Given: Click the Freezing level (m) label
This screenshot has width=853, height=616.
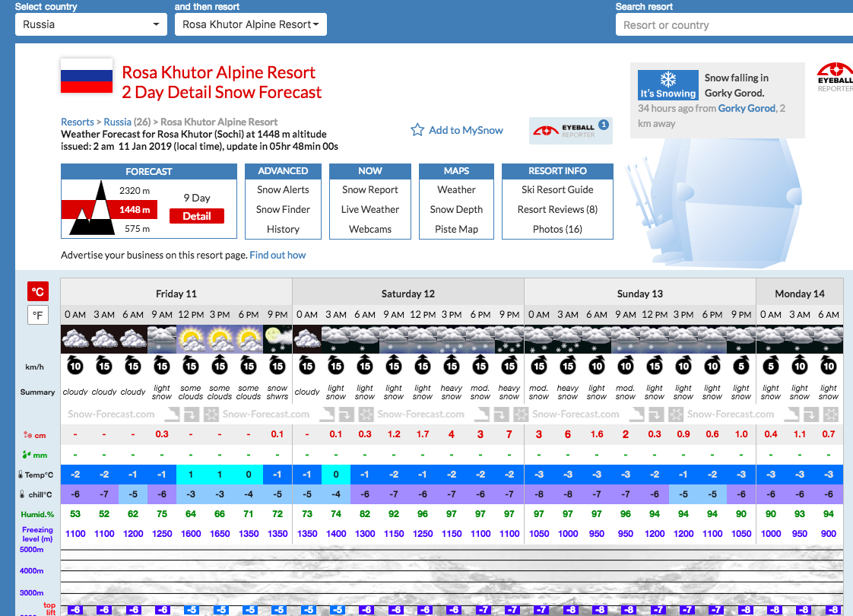Looking at the screenshot, I should (x=37, y=534).
